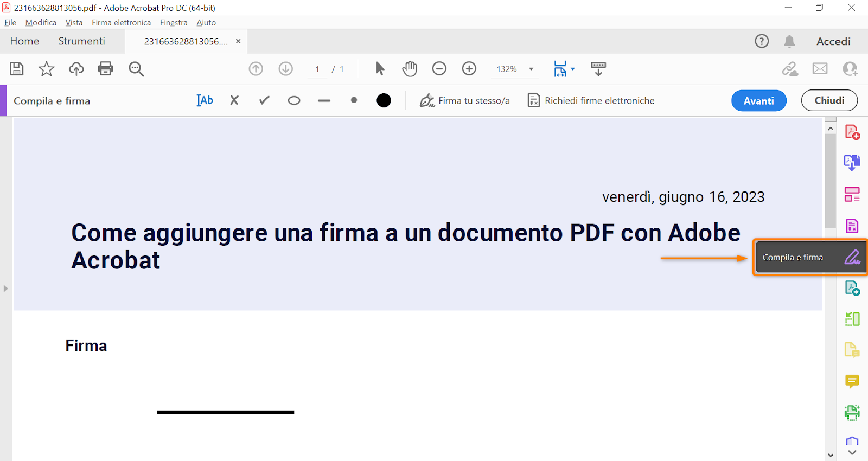Switch to the Strumenti tab
The image size is (868, 461).
(82, 41)
